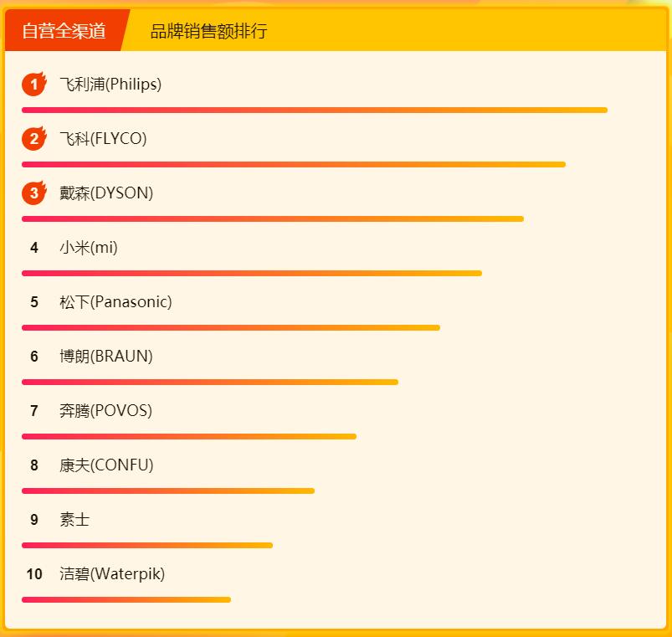The width and height of the screenshot is (672, 637).
Task: Click the rank number 4
Action: tap(34, 248)
